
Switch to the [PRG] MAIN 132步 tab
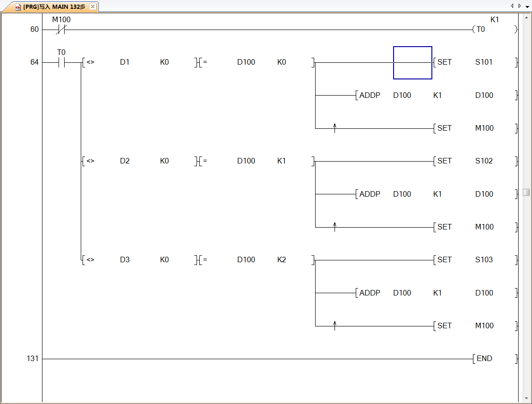54,7
